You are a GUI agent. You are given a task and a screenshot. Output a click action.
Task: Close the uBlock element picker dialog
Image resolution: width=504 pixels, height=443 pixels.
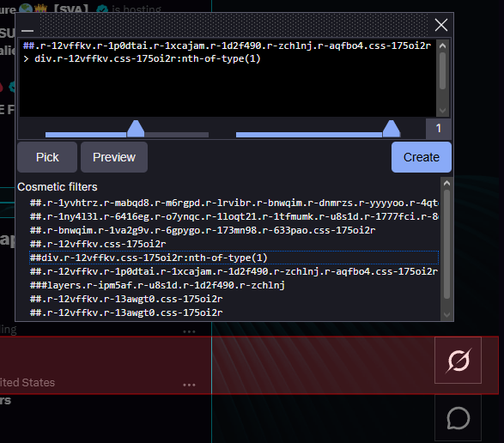pos(440,25)
